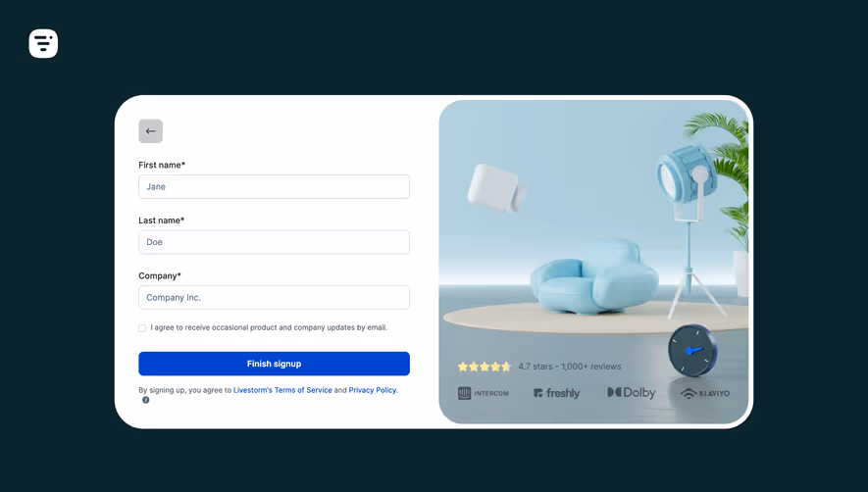868x492 pixels.
Task: Go back using the left arrow button
Action: tap(151, 131)
